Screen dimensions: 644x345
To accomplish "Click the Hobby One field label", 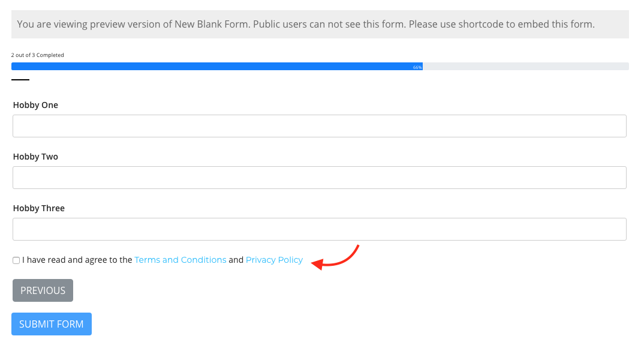I will [35, 105].
